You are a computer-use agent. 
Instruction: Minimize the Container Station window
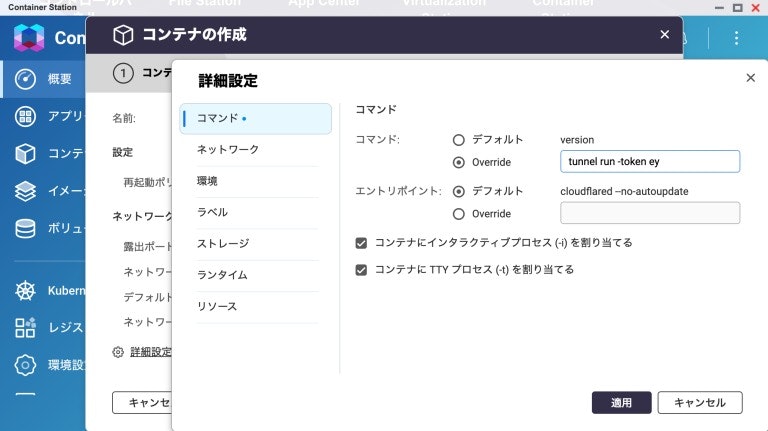pos(719,8)
